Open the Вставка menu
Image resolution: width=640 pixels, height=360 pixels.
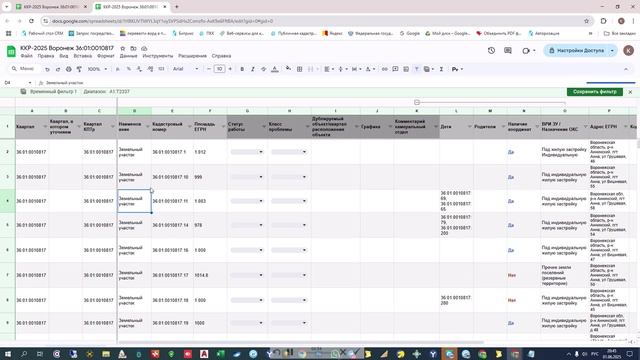pos(83,56)
